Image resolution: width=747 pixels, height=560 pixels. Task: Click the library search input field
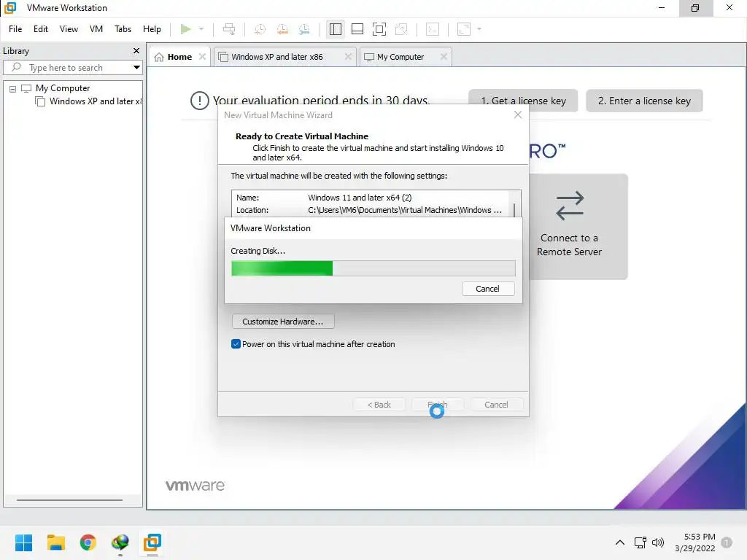point(71,68)
